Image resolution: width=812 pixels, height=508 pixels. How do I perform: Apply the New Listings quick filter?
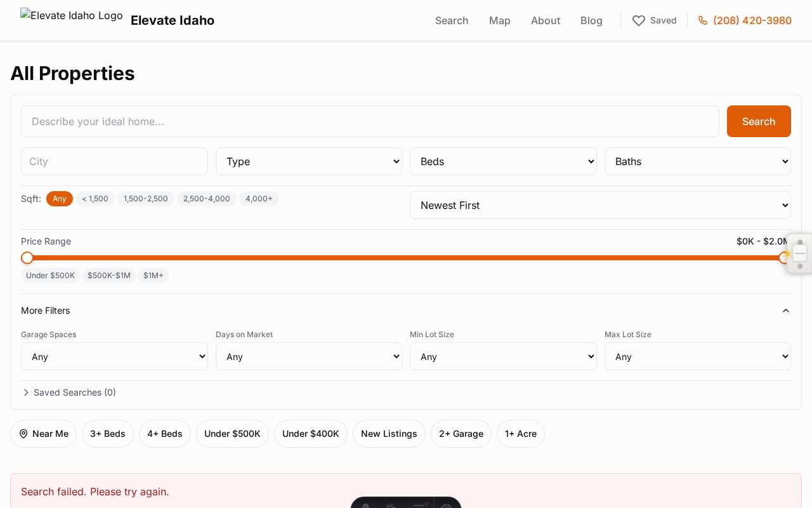[x=389, y=434]
